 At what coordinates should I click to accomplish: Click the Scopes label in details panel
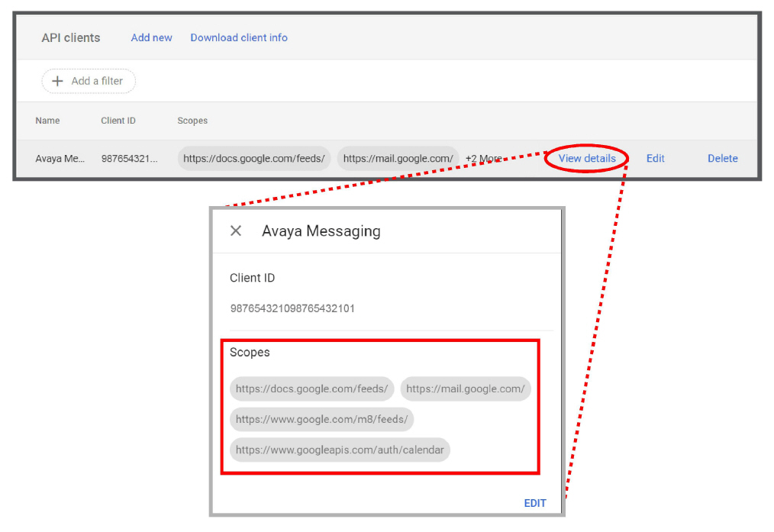(250, 353)
